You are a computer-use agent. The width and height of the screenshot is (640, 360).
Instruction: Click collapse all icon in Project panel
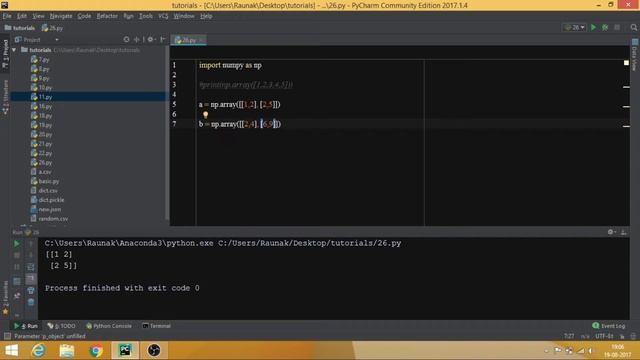[137, 40]
